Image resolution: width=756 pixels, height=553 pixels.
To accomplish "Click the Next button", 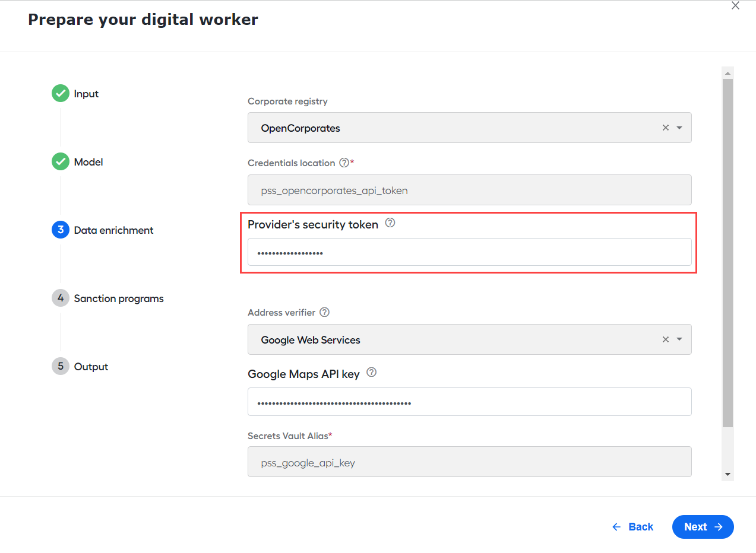I will [x=703, y=527].
